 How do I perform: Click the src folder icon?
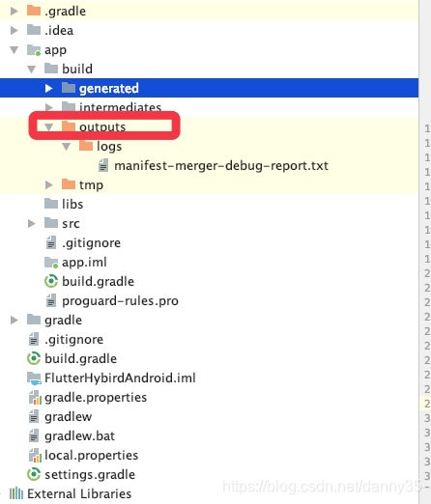(x=51, y=223)
